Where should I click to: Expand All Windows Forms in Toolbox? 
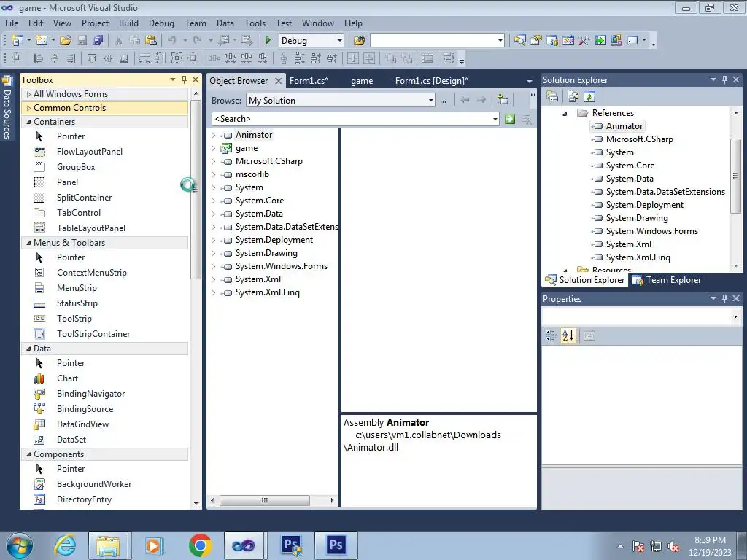pos(28,94)
